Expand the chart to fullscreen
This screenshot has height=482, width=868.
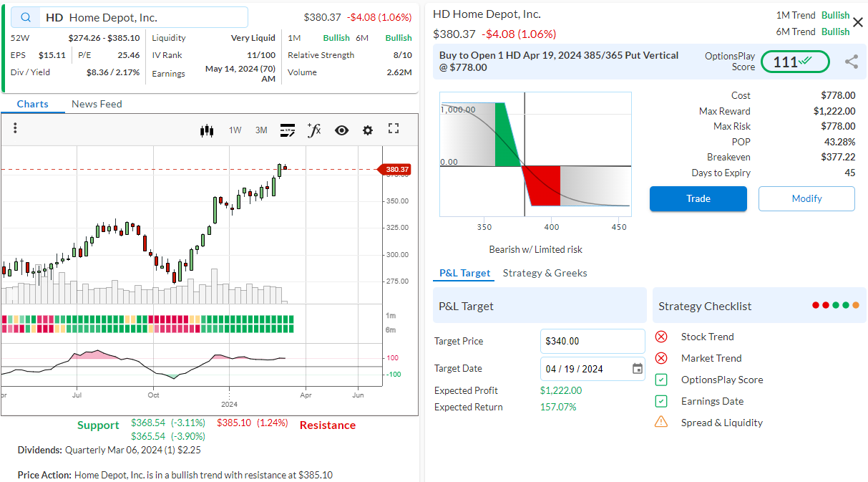393,128
